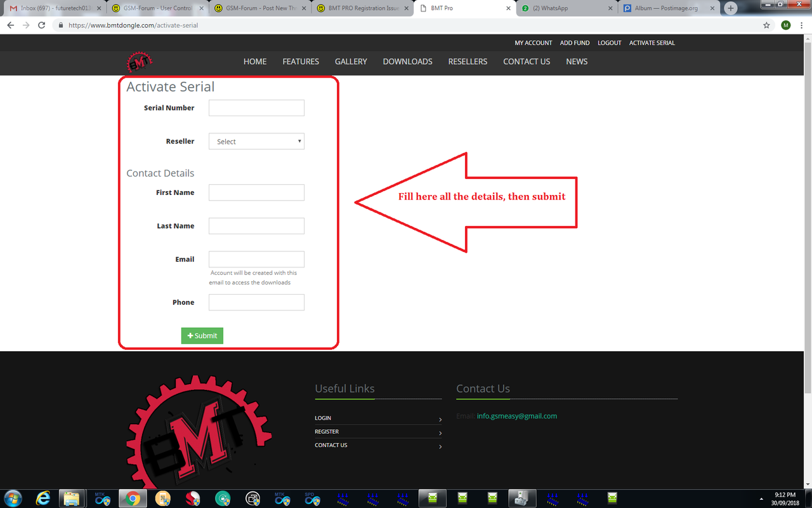Launch Internet Explorer from the taskbar
The width and height of the screenshot is (812, 508).
tap(44, 498)
